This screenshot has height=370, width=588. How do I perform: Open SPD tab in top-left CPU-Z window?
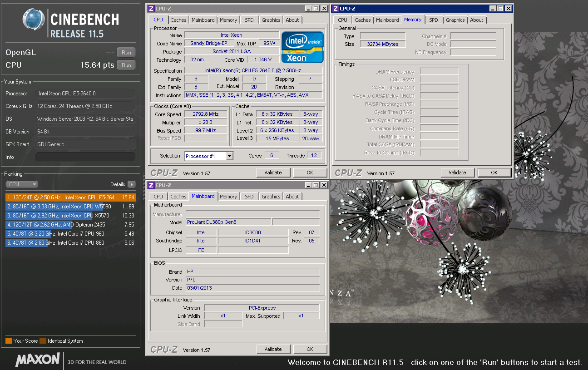pos(249,20)
